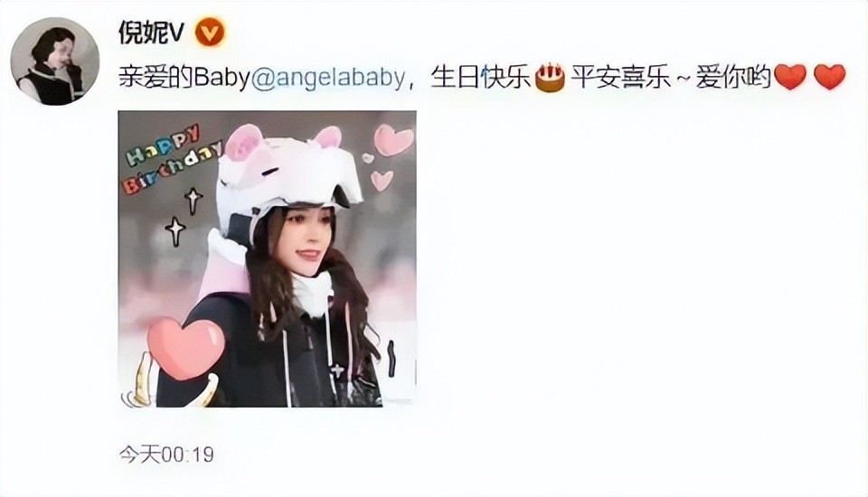The width and height of the screenshot is (868, 497).
Task: Click the 今天00:19 post timestamp
Action: pos(166,455)
